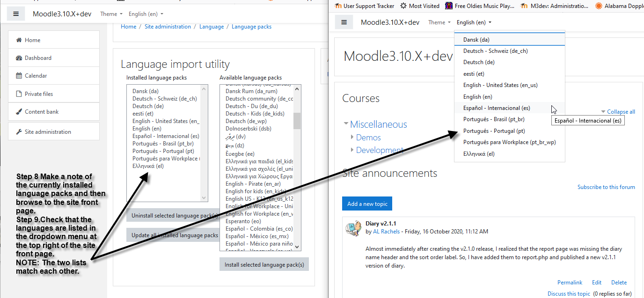Click the Content bank brush icon

tap(19, 112)
